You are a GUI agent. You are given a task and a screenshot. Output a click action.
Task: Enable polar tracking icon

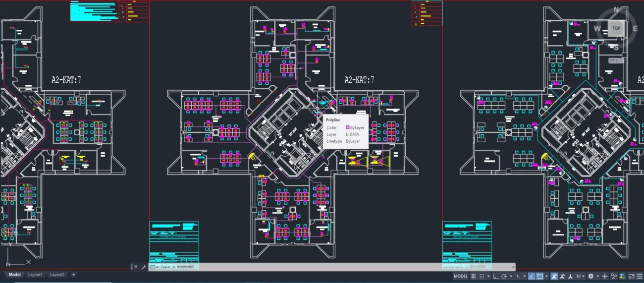pos(504,276)
